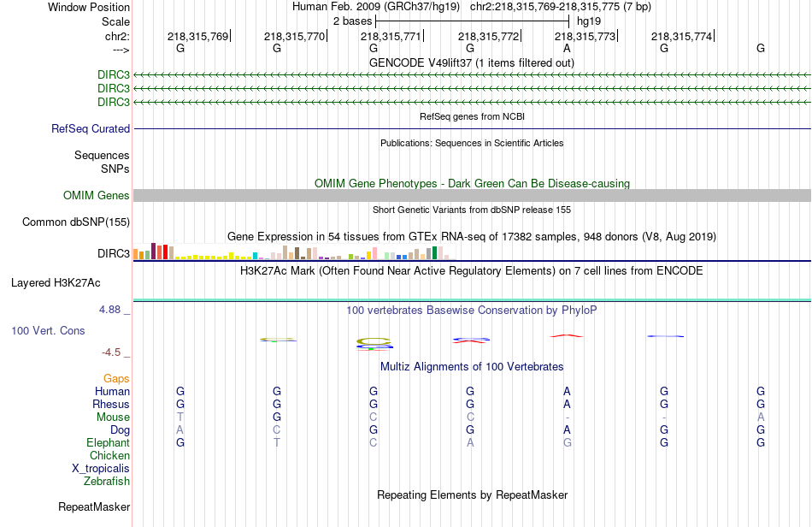Click the A base in the Human alignment row
The image size is (812, 527).
coord(567,391)
